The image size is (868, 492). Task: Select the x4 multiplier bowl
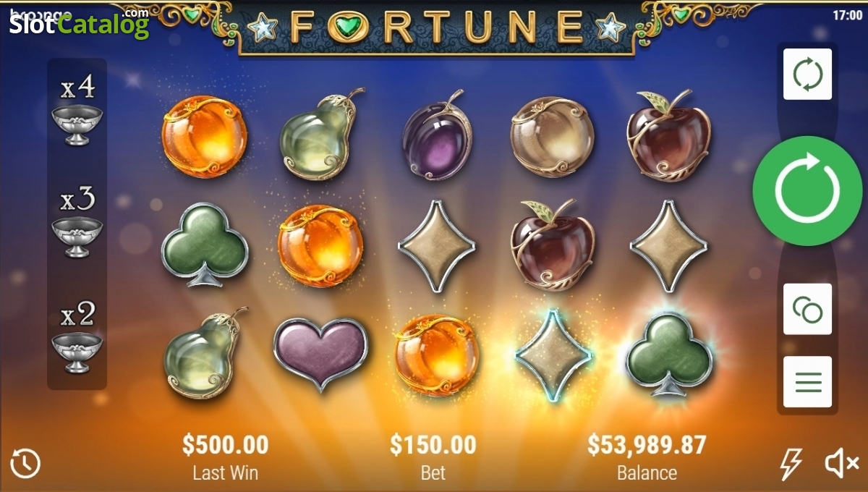77,111
